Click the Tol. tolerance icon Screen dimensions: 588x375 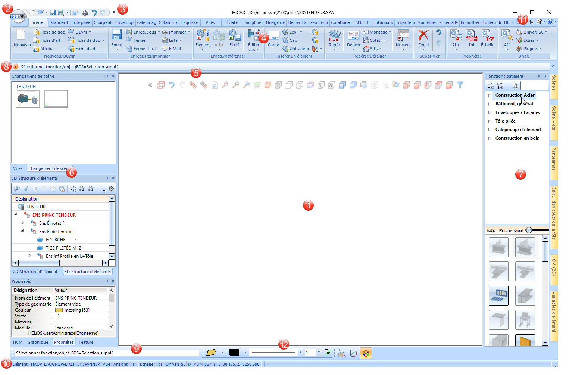472,35
